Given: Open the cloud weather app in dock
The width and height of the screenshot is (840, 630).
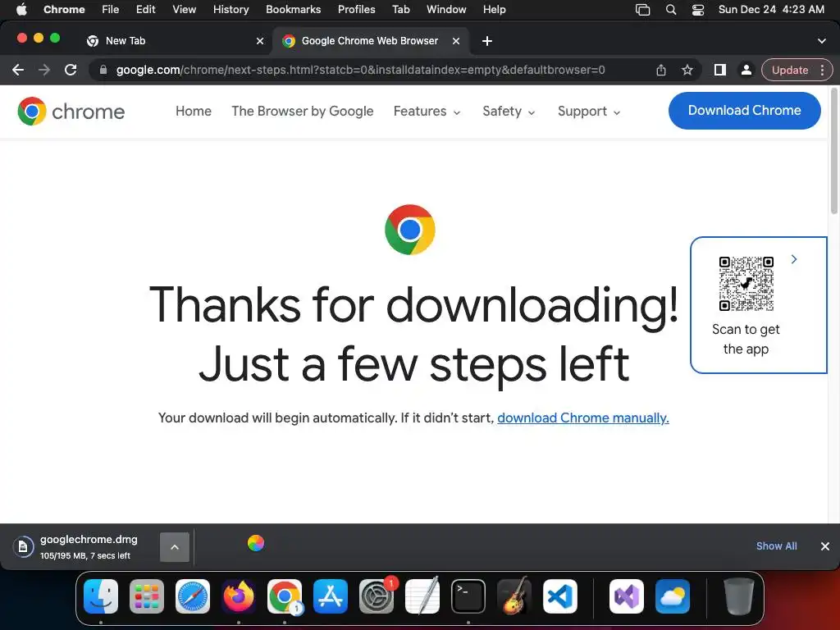Looking at the screenshot, I should [673, 596].
